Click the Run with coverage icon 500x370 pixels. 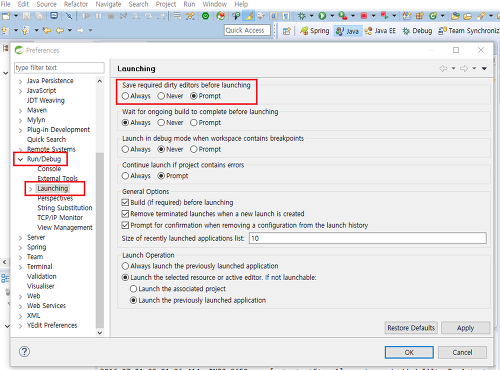point(343,16)
